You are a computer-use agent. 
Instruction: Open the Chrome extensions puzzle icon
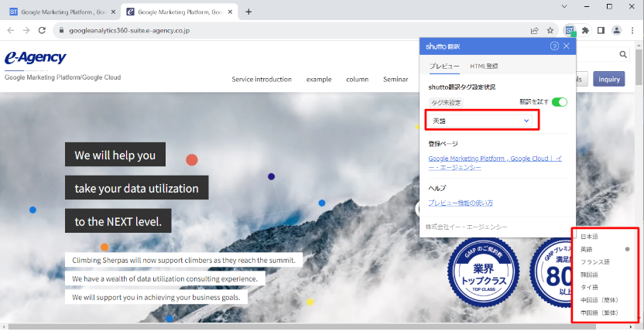(x=585, y=30)
